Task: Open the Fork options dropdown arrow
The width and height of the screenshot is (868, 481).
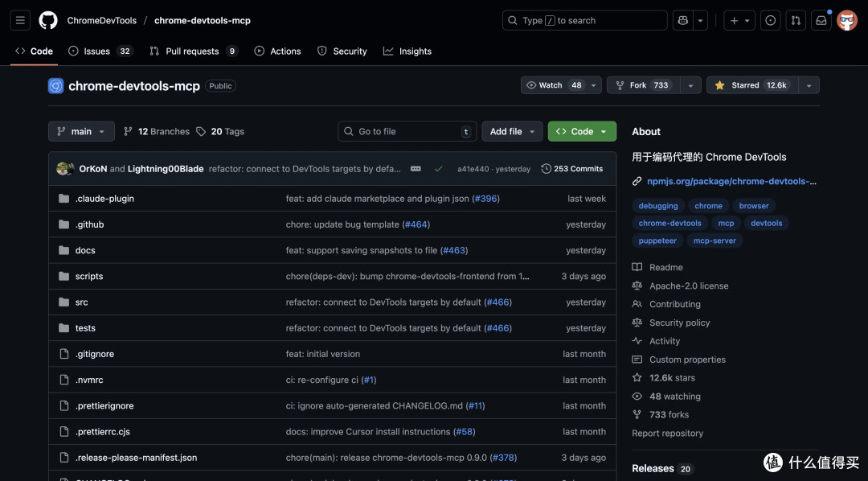Action: (690, 85)
